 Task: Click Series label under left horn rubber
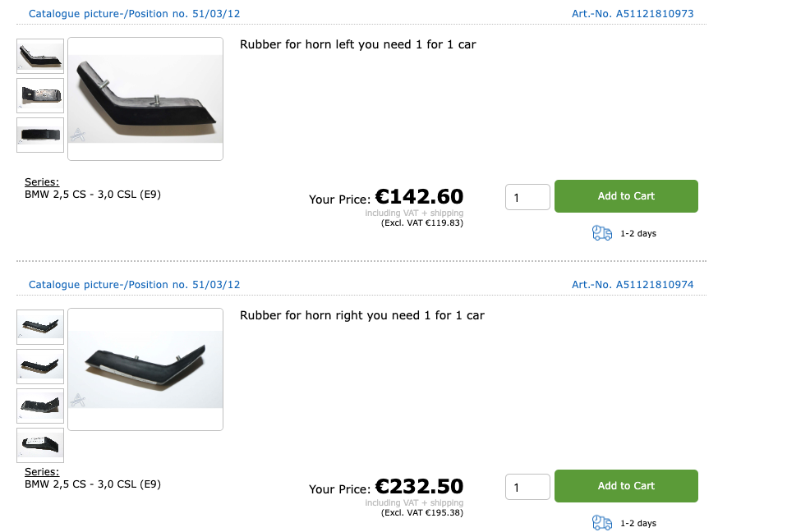tap(42, 182)
